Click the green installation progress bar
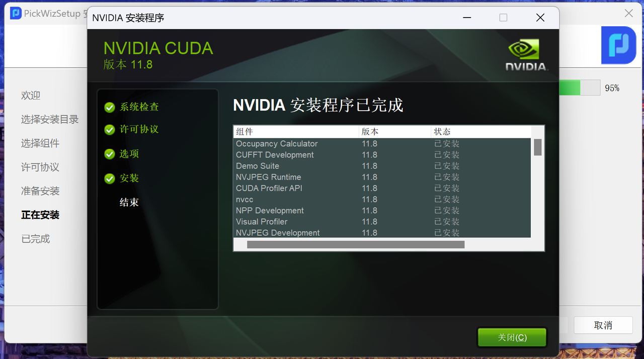Screen dimensions: 644x359 [570, 88]
